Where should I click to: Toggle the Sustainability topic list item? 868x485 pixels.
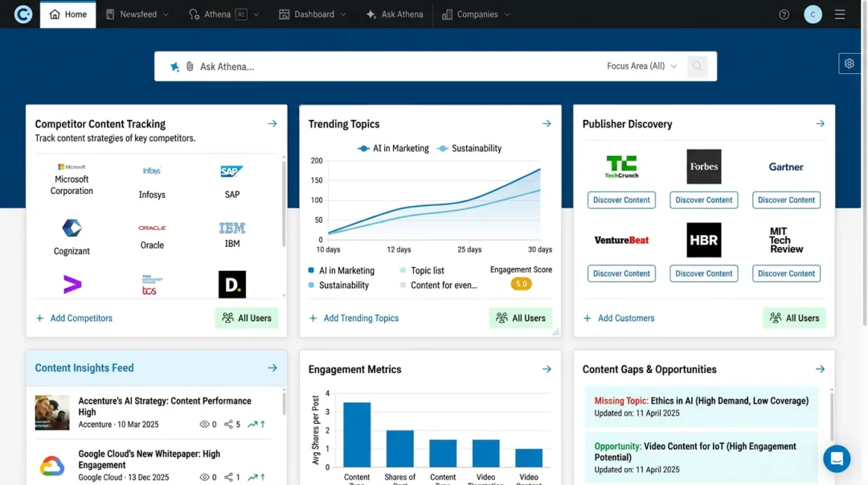pyautogui.click(x=338, y=285)
